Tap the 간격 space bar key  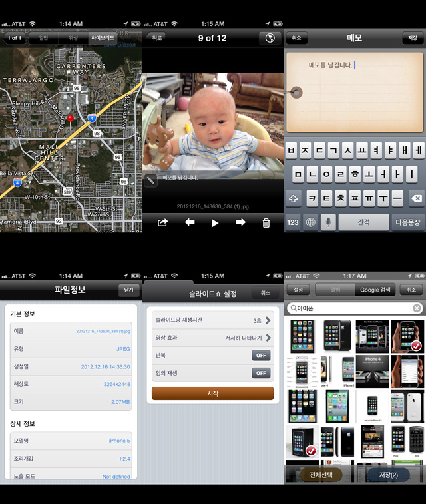tap(363, 222)
